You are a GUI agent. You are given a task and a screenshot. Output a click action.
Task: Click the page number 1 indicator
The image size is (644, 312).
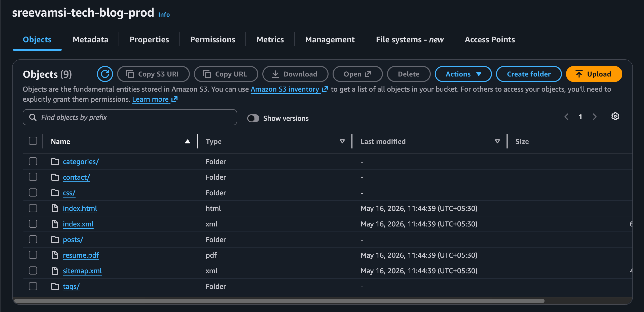tap(580, 117)
